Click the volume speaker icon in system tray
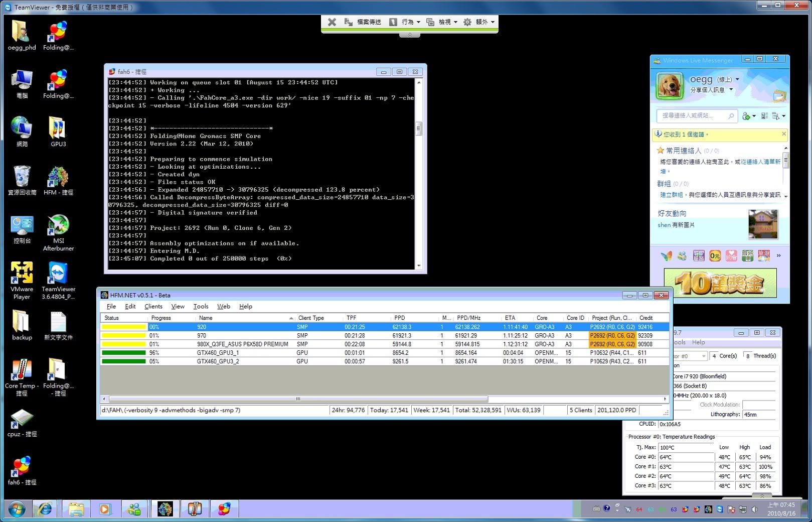Image resolution: width=812 pixels, height=522 pixels. click(754, 509)
